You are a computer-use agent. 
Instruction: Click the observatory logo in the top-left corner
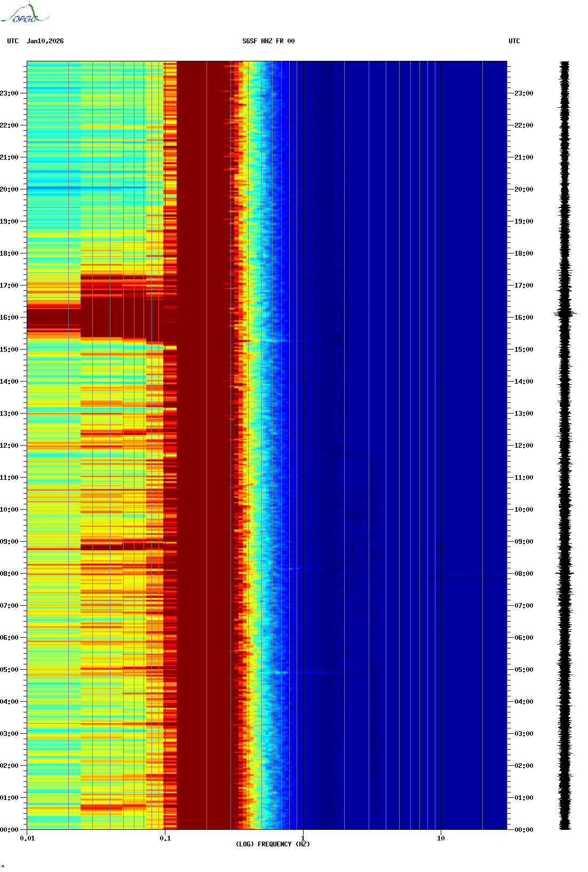click(x=25, y=14)
